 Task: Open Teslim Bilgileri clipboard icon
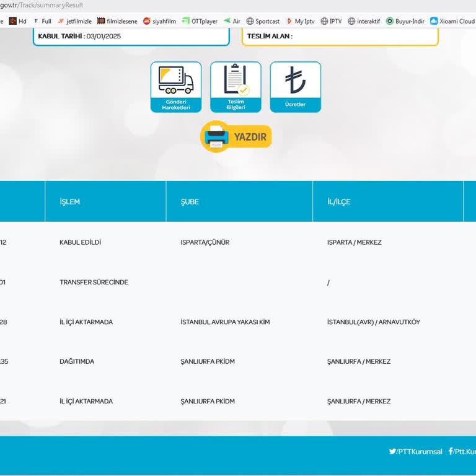pos(236,87)
